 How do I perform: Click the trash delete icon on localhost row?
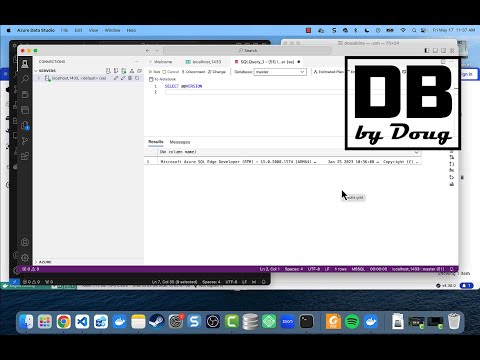coord(130,78)
